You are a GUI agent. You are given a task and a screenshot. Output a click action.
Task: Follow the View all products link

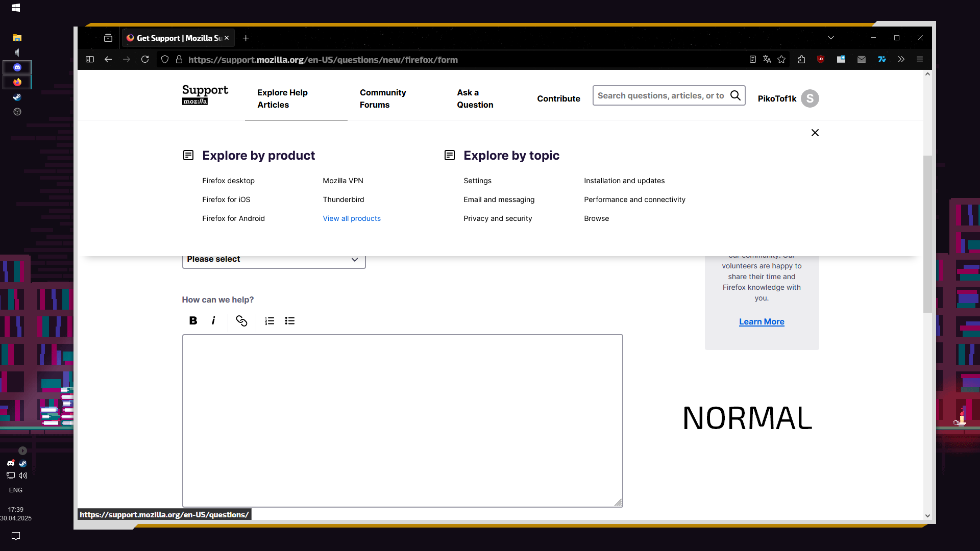(351, 218)
